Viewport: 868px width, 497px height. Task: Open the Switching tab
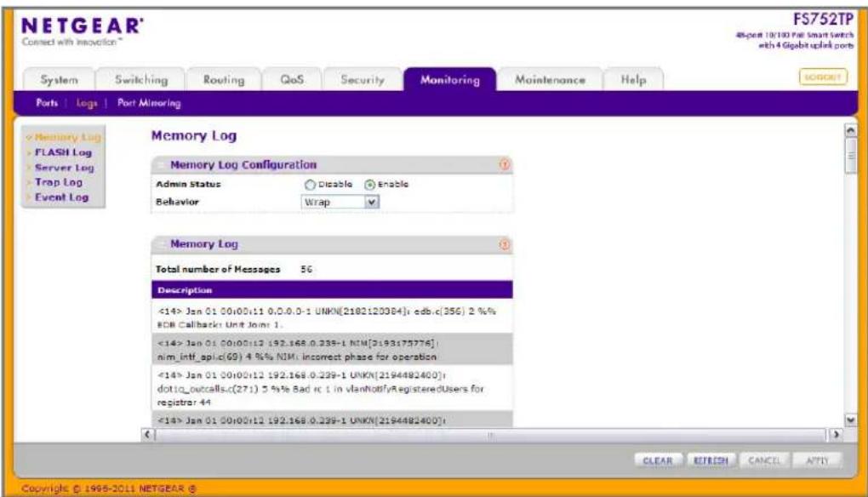141,80
